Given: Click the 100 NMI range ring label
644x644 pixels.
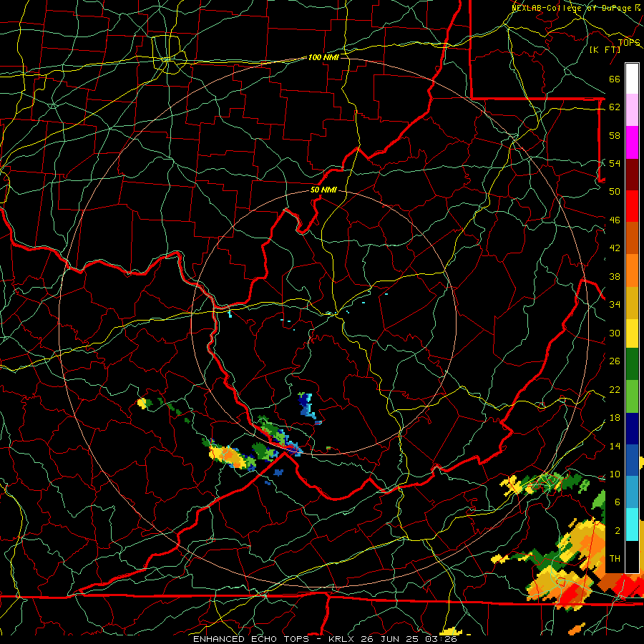Looking at the screenshot, I should tap(323, 57).
